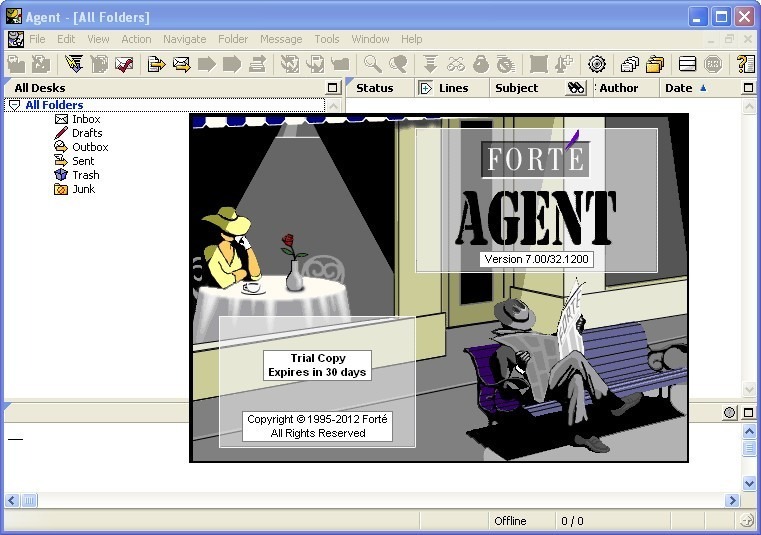761x535 pixels.
Task: Click the New email envelope toolbar icon
Action: [x=182, y=64]
